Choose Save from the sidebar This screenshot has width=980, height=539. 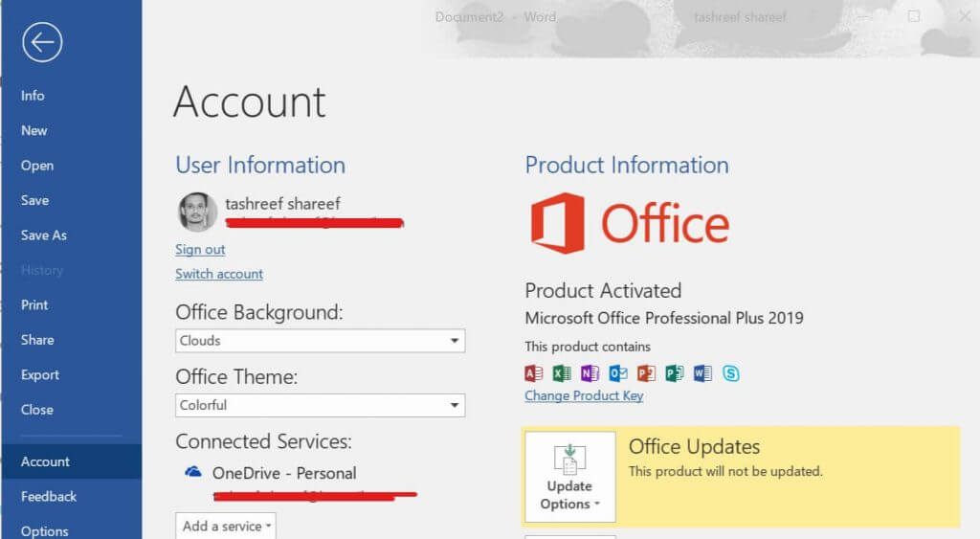(x=34, y=201)
